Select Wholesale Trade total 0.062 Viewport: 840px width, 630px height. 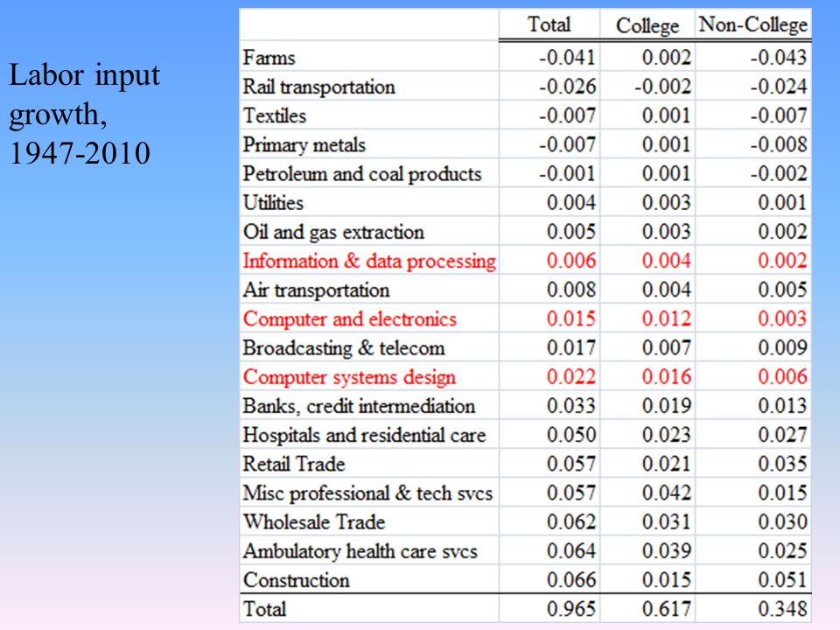pyautogui.click(x=571, y=521)
